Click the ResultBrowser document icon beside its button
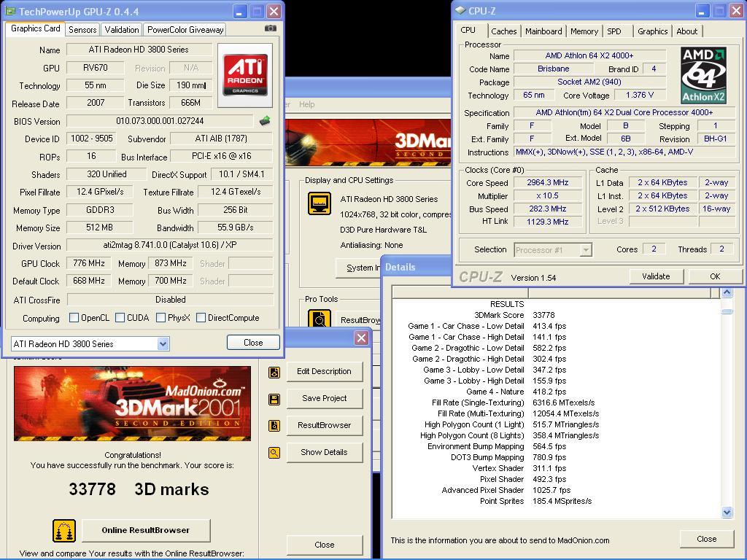Viewport: 747px width, 560px height. click(x=274, y=426)
